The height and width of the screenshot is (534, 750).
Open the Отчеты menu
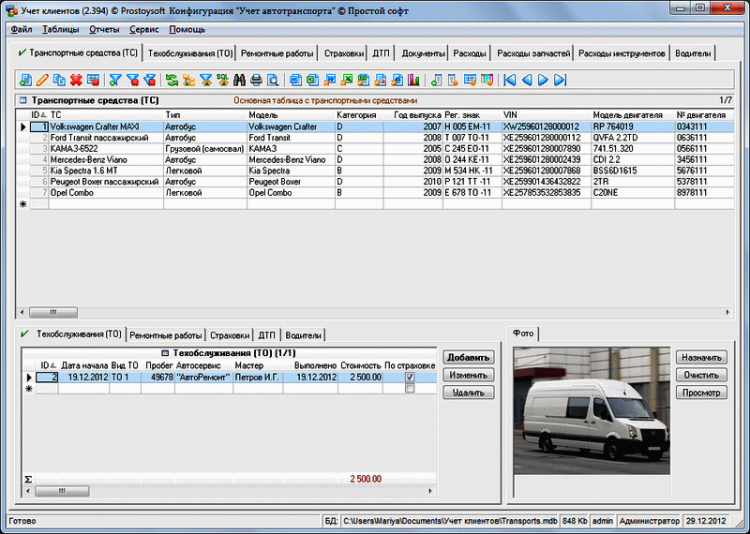[x=106, y=30]
